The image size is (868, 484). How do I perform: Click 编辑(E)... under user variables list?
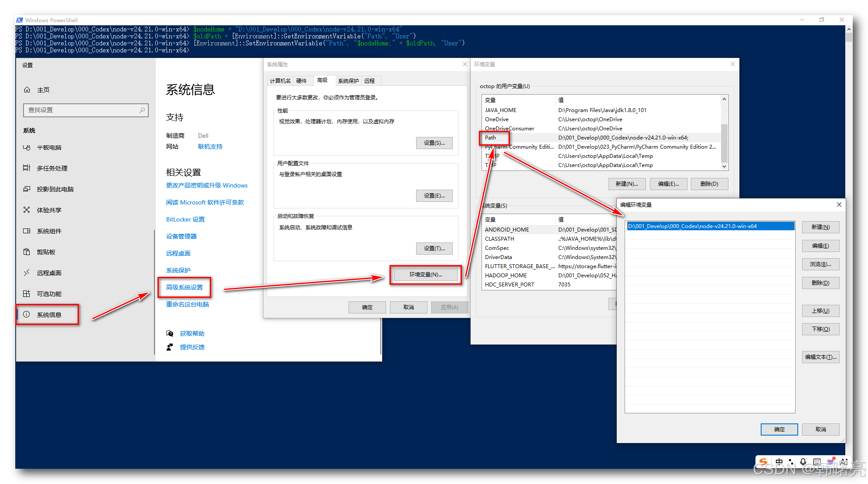click(x=668, y=184)
